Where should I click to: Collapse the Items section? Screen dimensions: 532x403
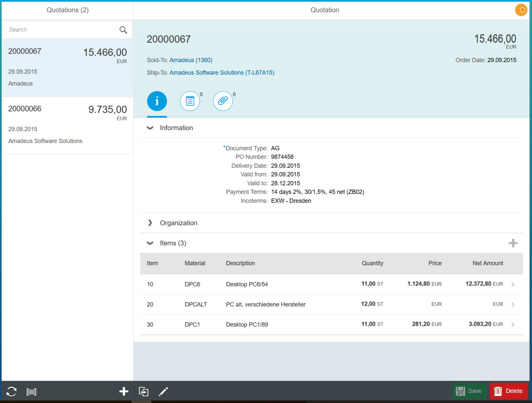pyautogui.click(x=150, y=243)
